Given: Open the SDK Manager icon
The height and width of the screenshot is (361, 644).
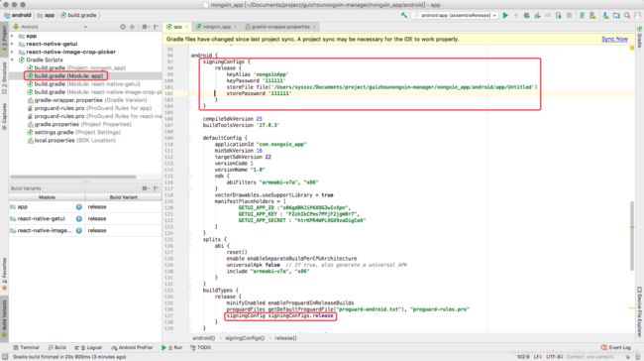Looking at the screenshot, I should click(605, 15).
